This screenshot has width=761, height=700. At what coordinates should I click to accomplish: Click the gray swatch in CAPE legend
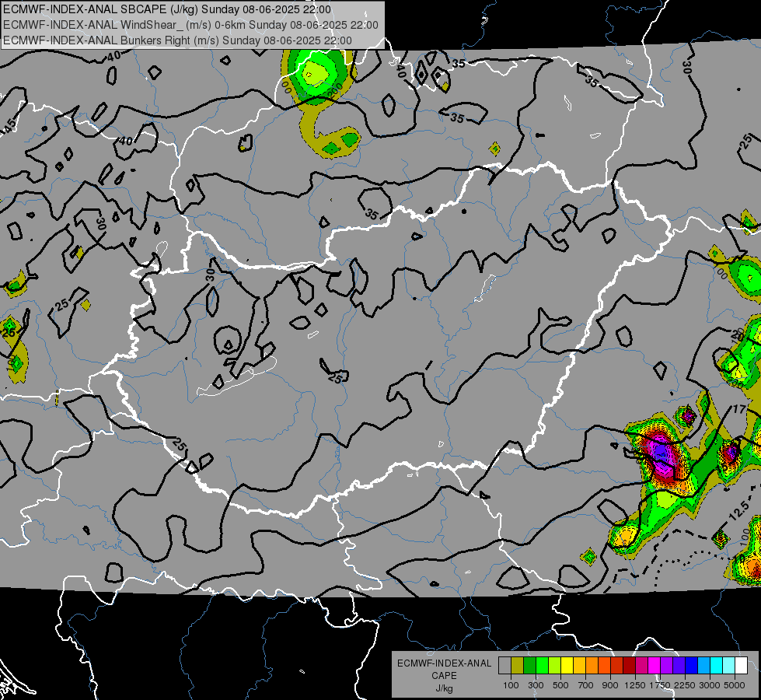click(504, 665)
